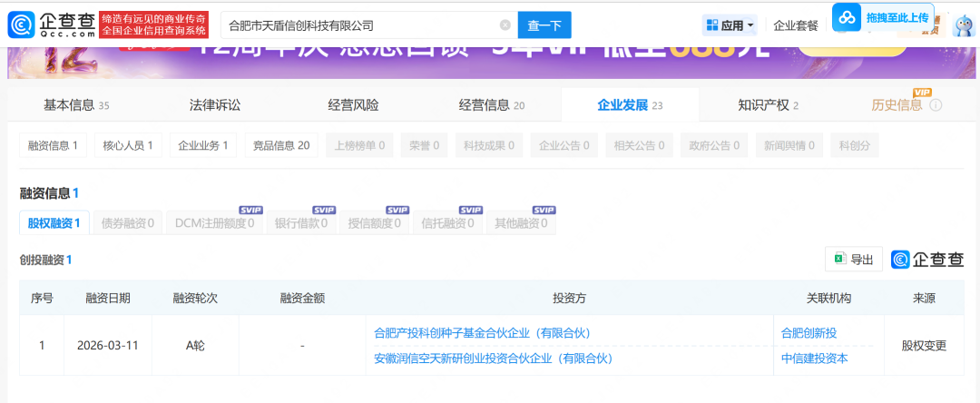Screen dimensions: 980x403
Task: Click the 融资信息 1 section heading
Action: [49, 193]
